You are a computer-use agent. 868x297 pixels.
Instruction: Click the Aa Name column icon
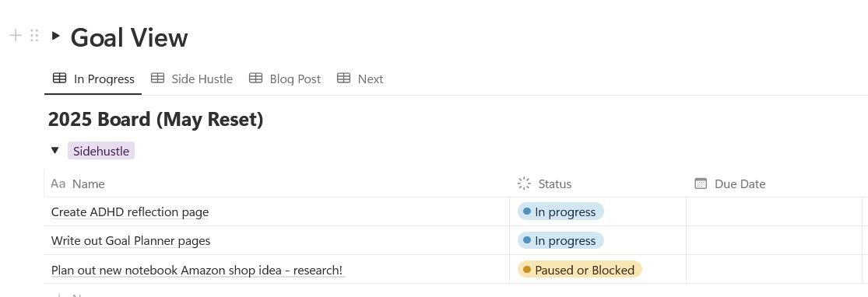58,183
